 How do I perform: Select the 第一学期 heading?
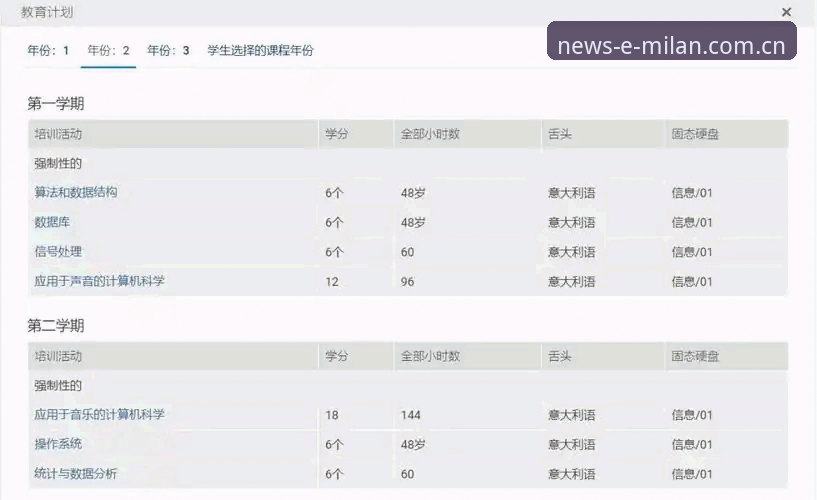pyautogui.click(x=56, y=104)
